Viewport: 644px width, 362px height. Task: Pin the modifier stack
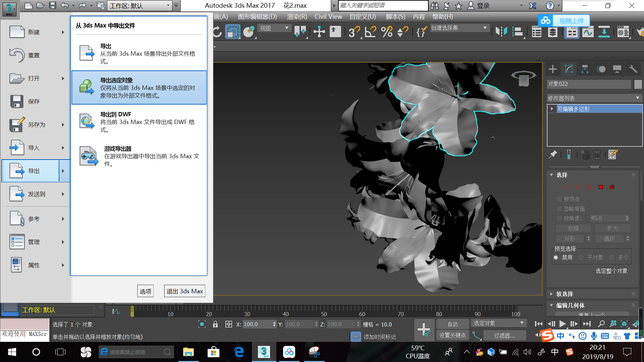(x=553, y=155)
